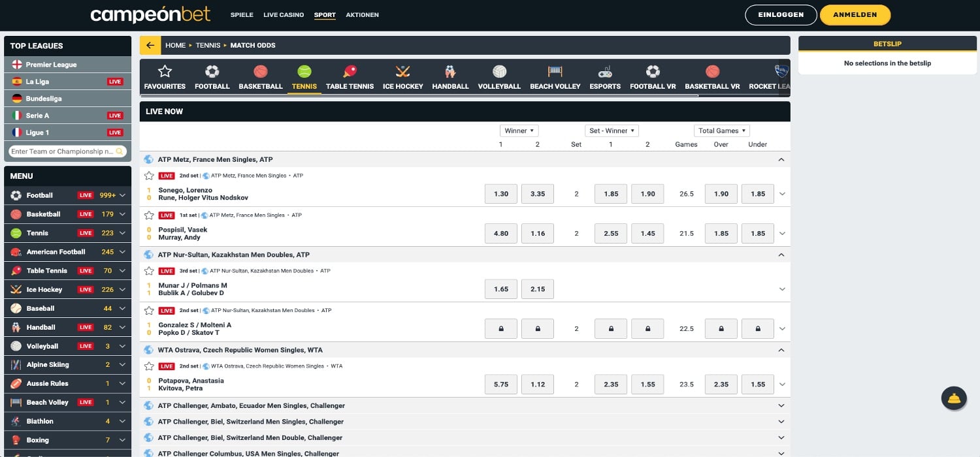This screenshot has width=980, height=457.
Task: Favourite the Gonzalez/Molteni match star
Action: pos(149,311)
